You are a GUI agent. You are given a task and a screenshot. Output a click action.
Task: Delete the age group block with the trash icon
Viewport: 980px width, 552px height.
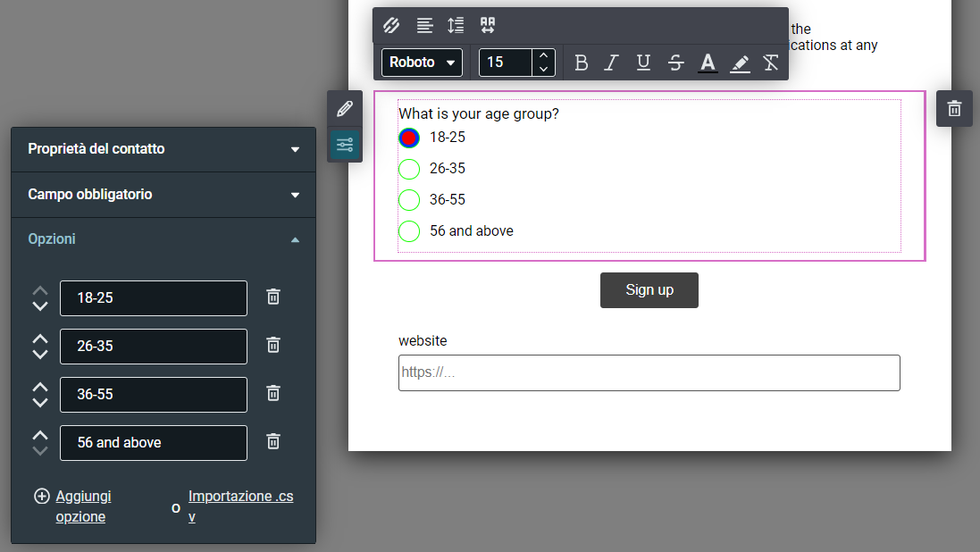pos(954,109)
